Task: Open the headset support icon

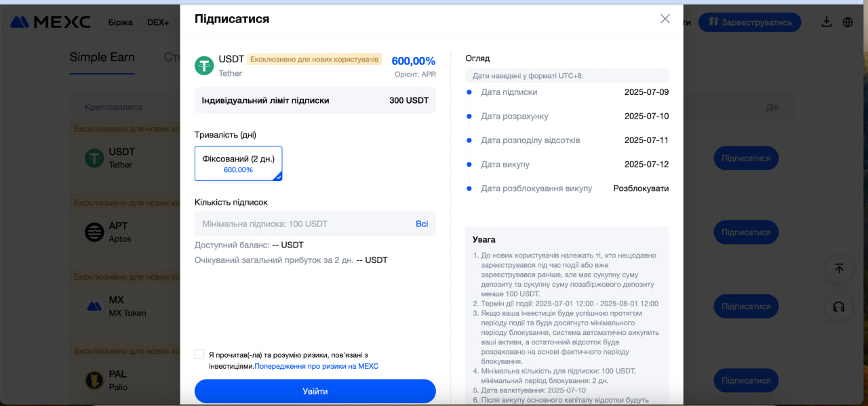Action: pyautogui.click(x=839, y=307)
